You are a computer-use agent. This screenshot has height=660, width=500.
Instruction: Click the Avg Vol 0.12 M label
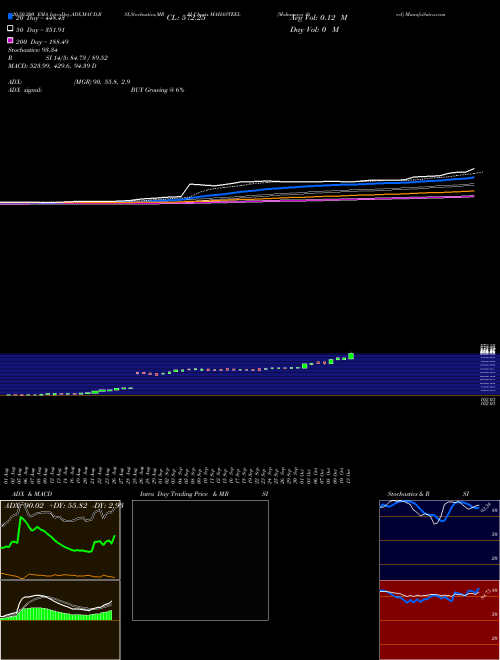pos(319,18)
